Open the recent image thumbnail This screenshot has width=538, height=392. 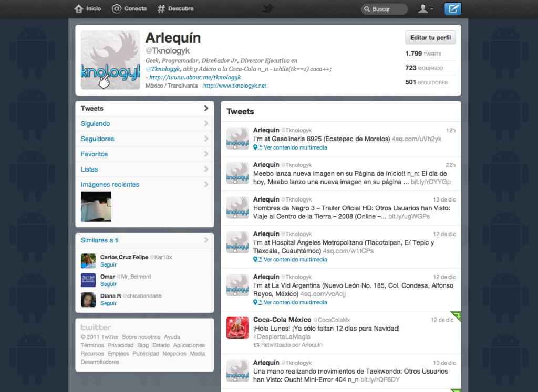click(96, 207)
